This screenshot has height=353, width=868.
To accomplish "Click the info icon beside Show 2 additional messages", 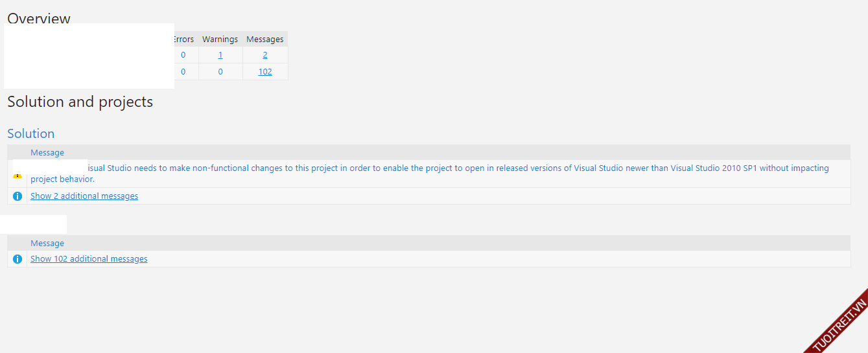I will [18, 196].
